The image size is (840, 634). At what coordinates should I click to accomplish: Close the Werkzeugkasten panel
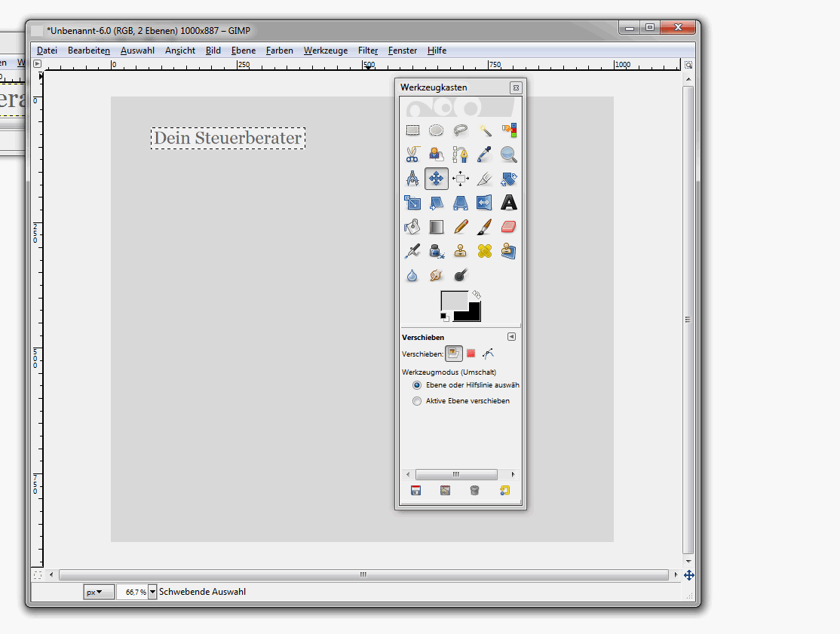[x=516, y=87]
